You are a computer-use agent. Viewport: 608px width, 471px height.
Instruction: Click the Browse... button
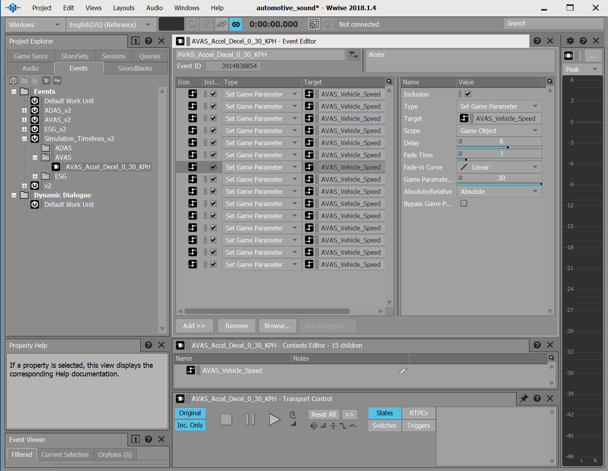(x=277, y=326)
